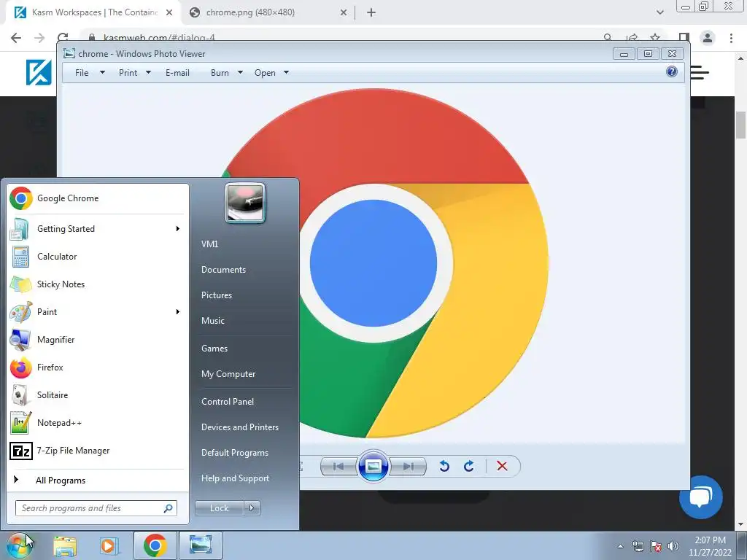Open Windows Media Player from taskbar
This screenshot has width=747, height=560.
point(109,545)
